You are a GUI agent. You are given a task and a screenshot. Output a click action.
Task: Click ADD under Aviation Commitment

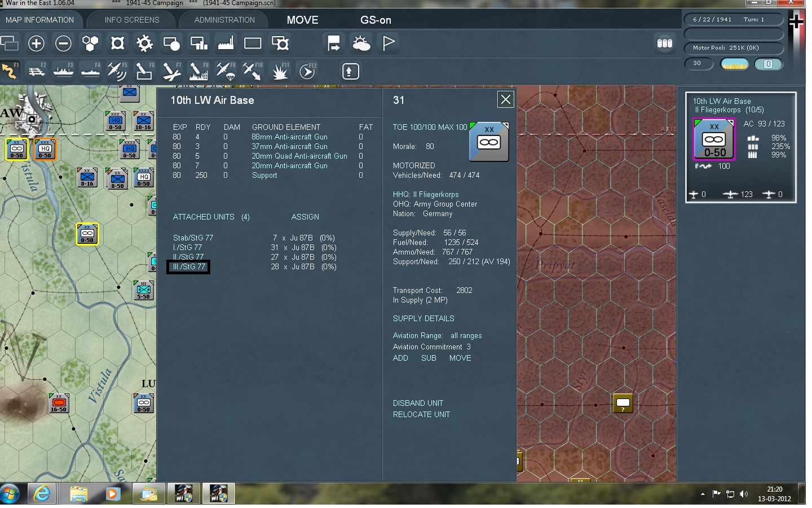pyautogui.click(x=400, y=358)
